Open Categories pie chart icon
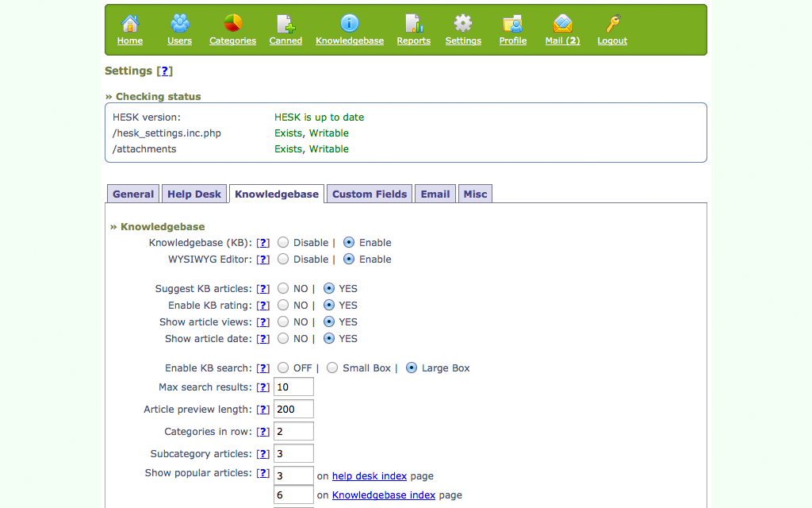 pos(232,24)
